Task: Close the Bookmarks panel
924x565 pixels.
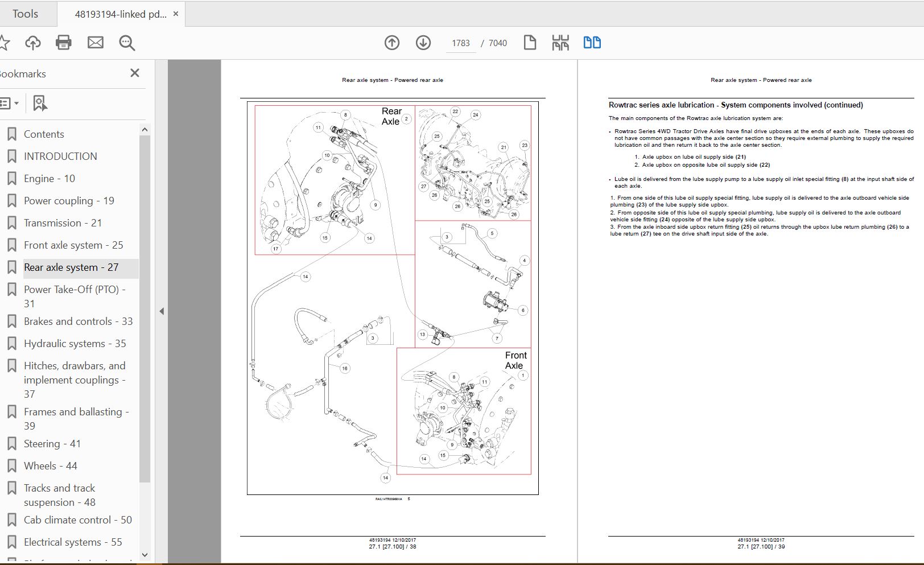Action: (135, 73)
